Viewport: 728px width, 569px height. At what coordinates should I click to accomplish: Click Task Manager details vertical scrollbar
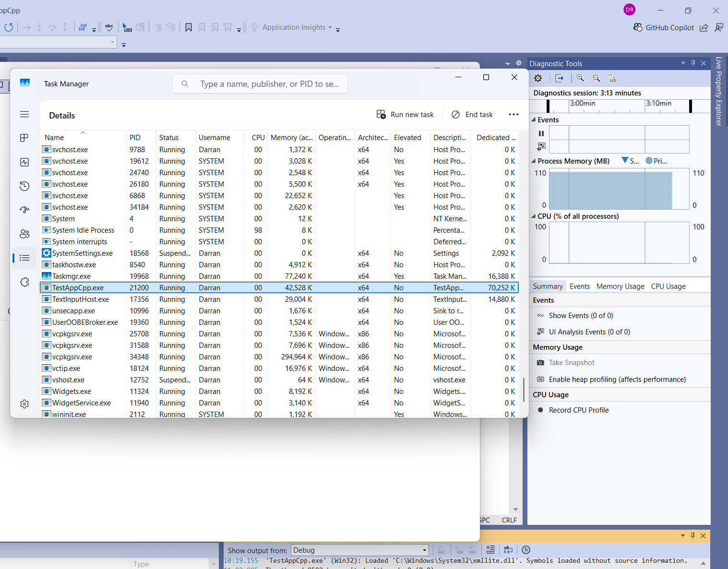pyautogui.click(x=523, y=389)
